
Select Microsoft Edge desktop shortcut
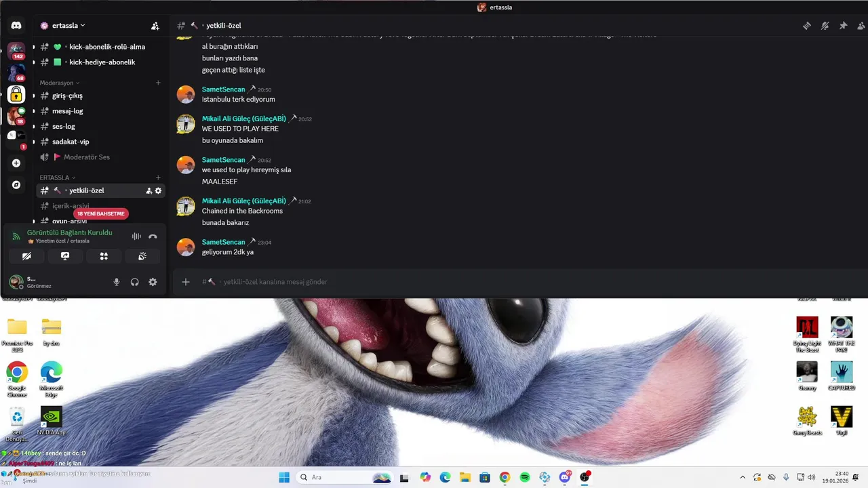[52, 380]
